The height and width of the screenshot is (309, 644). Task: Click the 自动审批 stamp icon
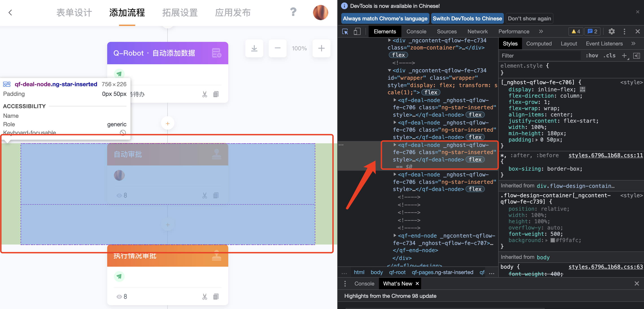217,154
